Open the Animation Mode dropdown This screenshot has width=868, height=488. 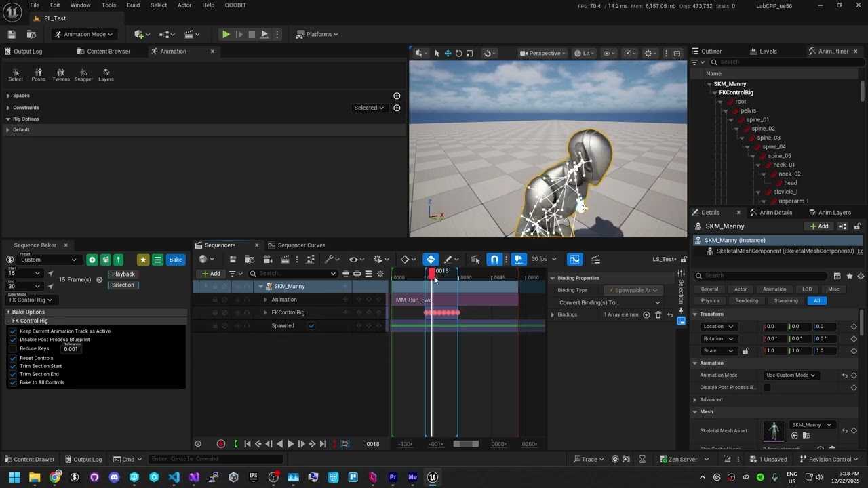tap(83, 34)
